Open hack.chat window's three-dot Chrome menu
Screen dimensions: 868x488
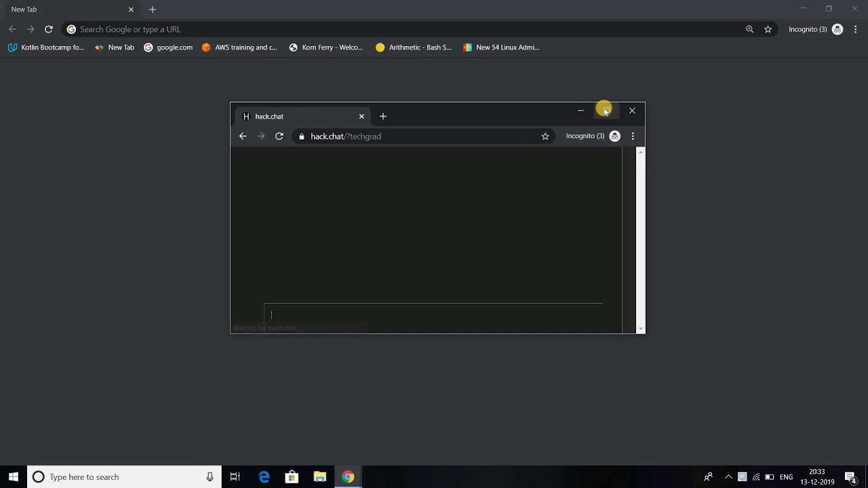tap(633, 136)
